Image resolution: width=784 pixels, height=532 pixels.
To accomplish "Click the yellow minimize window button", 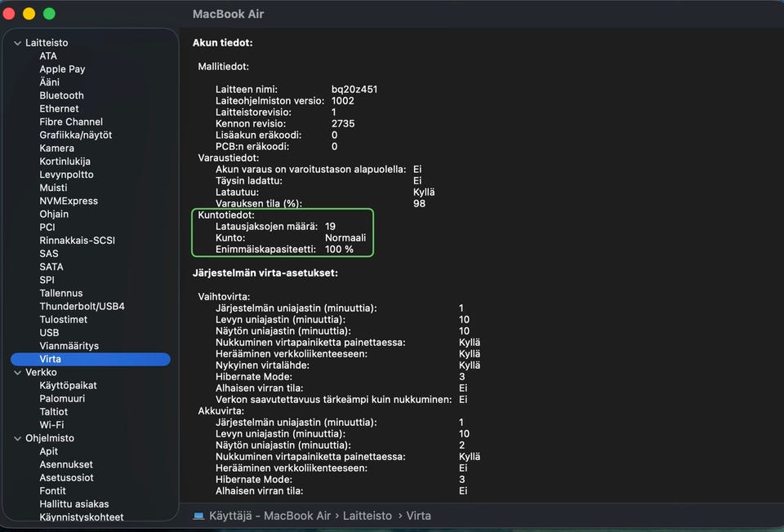I will 29,14.
